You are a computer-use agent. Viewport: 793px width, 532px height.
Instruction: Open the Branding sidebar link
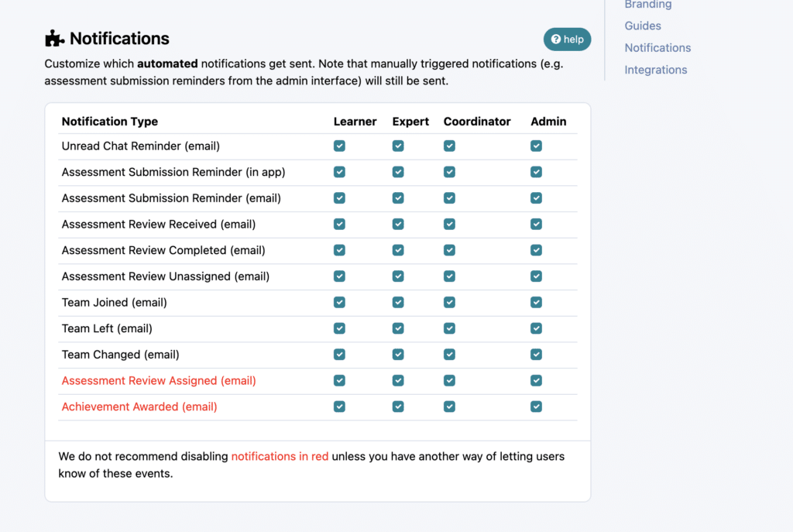tap(648, 5)
